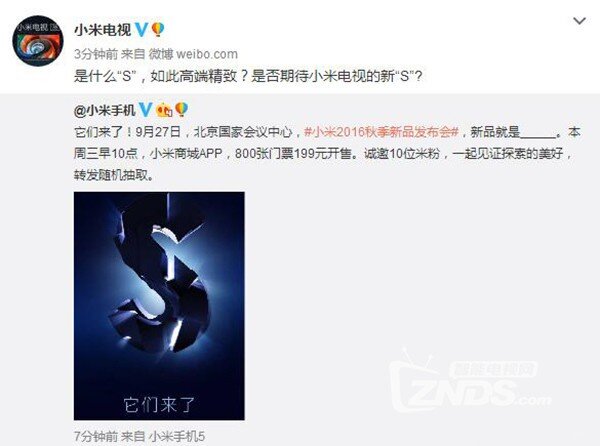The width and height of the screenshot is (600, 446).
Task: Expand the post options chevron at top right
Action: click(579, 21)
